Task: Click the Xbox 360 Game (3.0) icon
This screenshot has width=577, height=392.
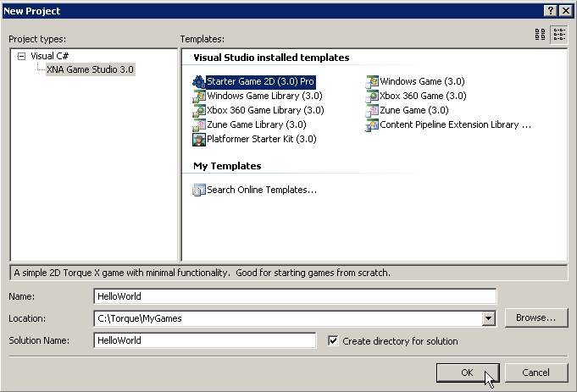Action: click(372, 96)
